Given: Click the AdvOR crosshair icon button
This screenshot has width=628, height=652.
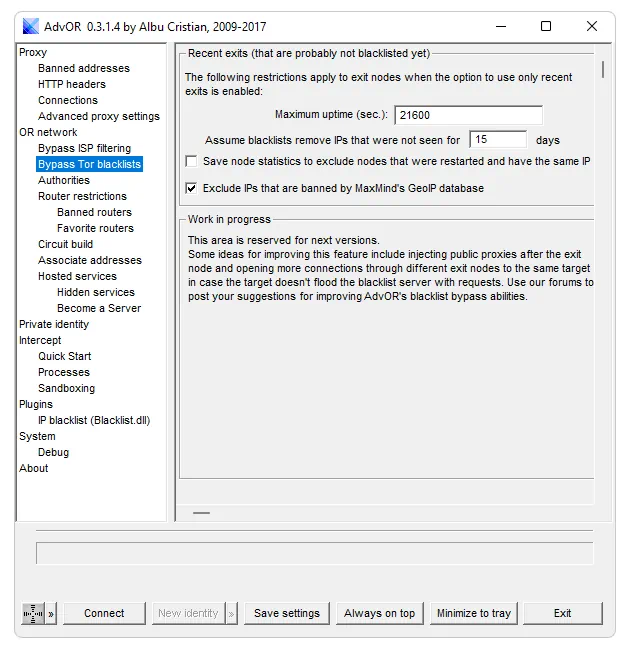Looking at the screenshot, I should (33, 613).
